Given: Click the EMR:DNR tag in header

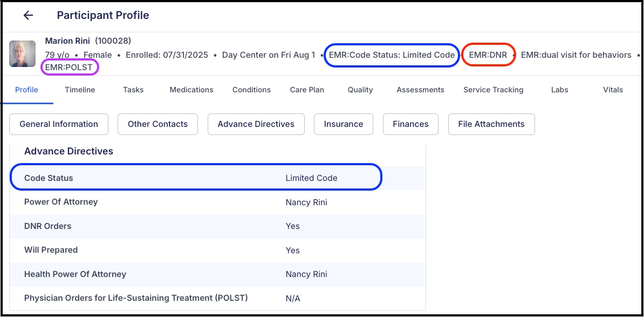Looking at the screenshot, I should tap(488, 55).
